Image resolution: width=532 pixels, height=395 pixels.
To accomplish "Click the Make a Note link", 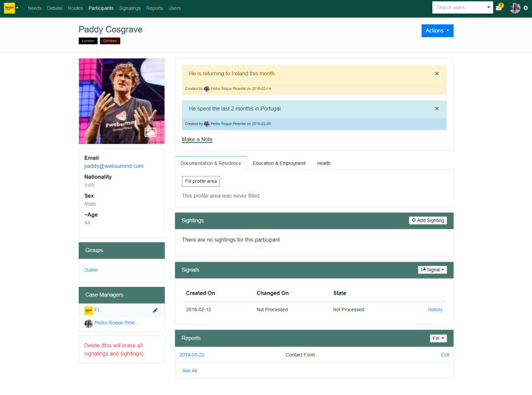I will click(x=197, y=140).
